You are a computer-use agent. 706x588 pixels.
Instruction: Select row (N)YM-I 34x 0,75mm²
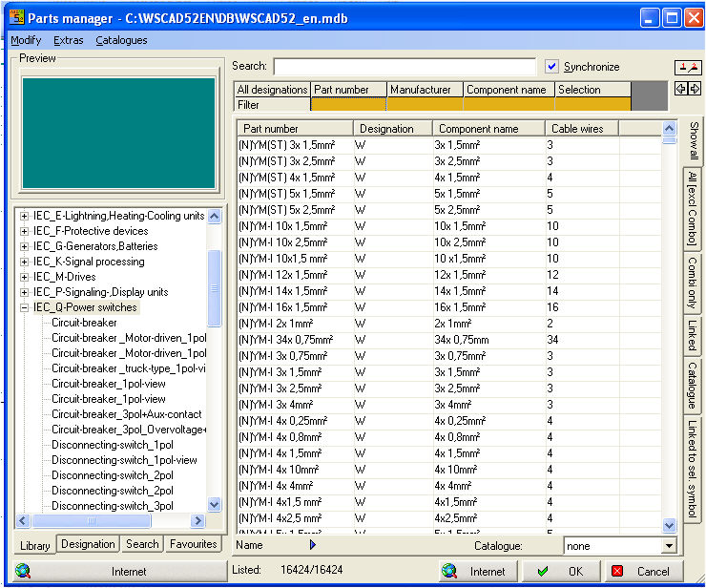pyautogui.click(x=449, y=340)
